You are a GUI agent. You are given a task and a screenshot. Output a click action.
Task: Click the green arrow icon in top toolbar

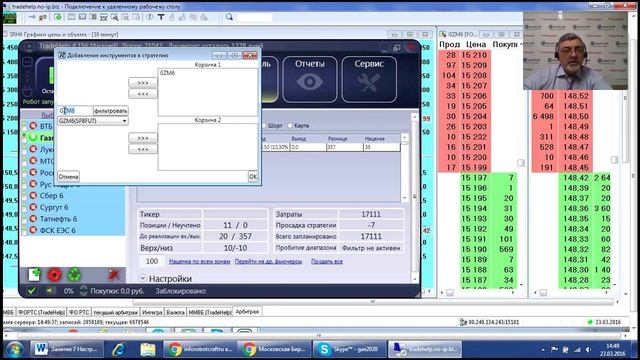pyautogui.click(x=58, y=17)
